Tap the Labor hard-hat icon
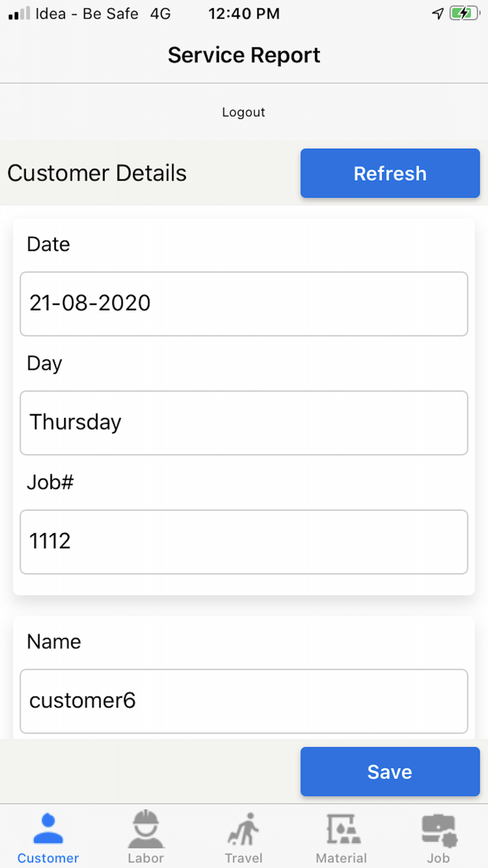The image size is (488, 868). click(146, 829)
